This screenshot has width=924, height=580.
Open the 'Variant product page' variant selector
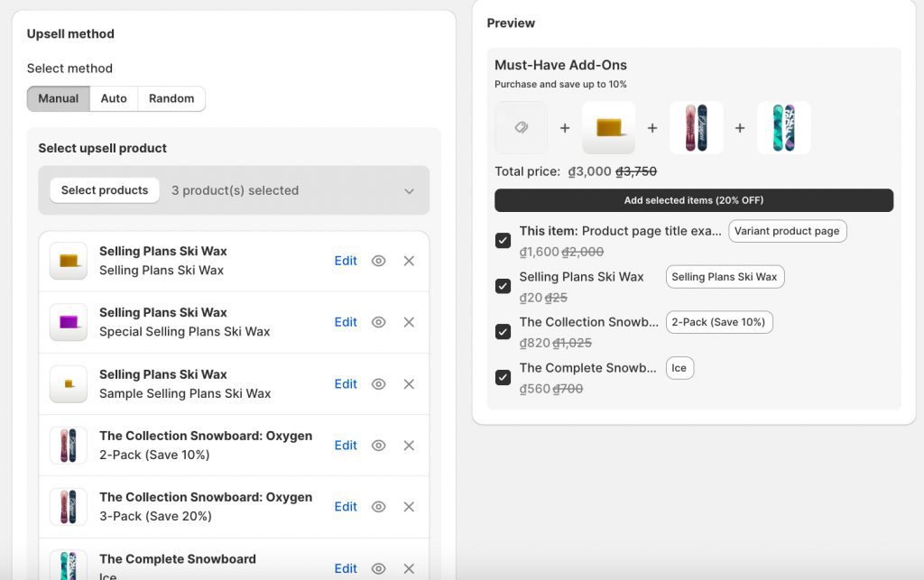click(787, 231)
